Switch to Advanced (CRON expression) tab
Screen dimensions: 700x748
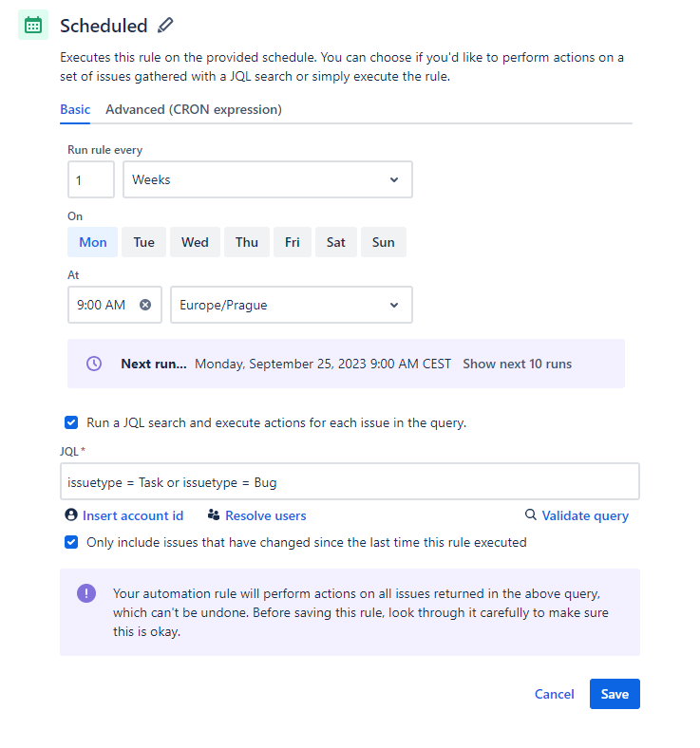point(194,110)
